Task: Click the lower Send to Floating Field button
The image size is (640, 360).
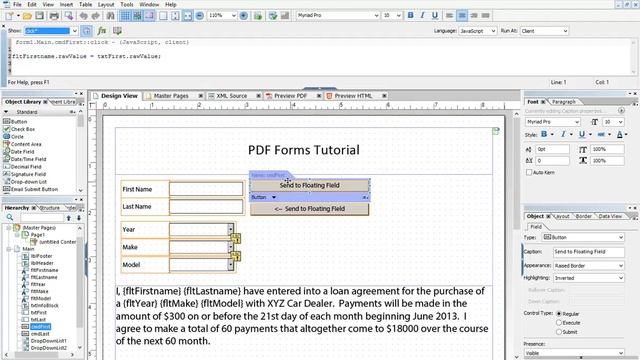Action: (x=309, y=209)
